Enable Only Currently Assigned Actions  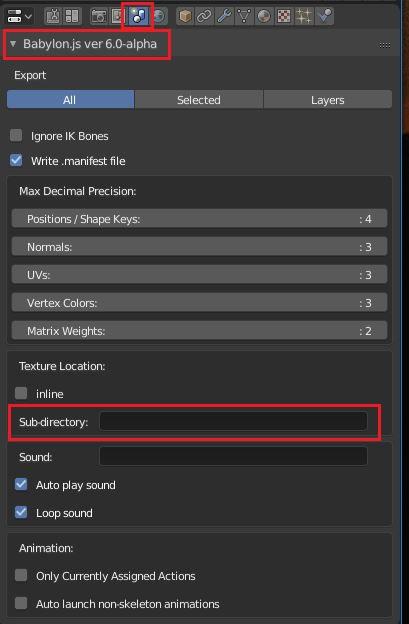[x=21, y=575]
